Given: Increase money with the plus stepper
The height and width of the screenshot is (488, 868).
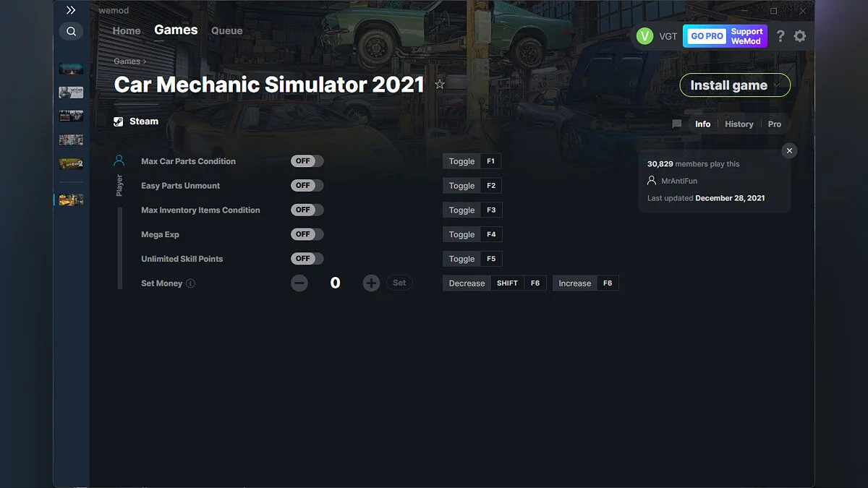Looking at the screenshot, I should pyautogui.click(x=371, y=283).
